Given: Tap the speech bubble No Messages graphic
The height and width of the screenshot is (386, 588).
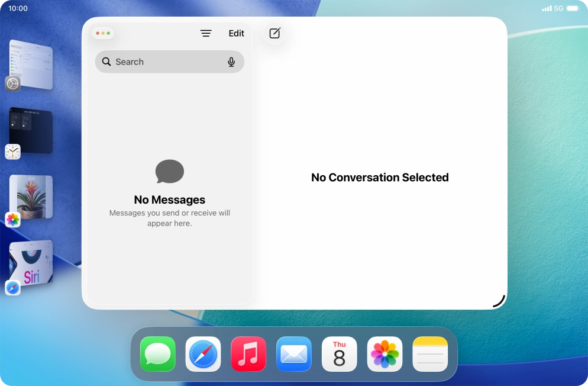Looking at the screenshot, I should [x=169, y=172].
